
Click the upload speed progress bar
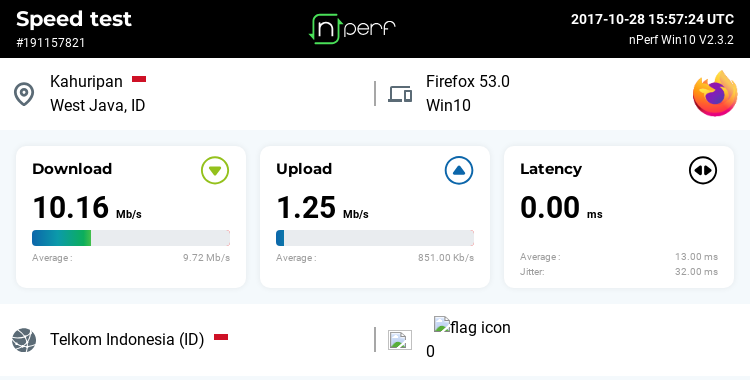375,238
